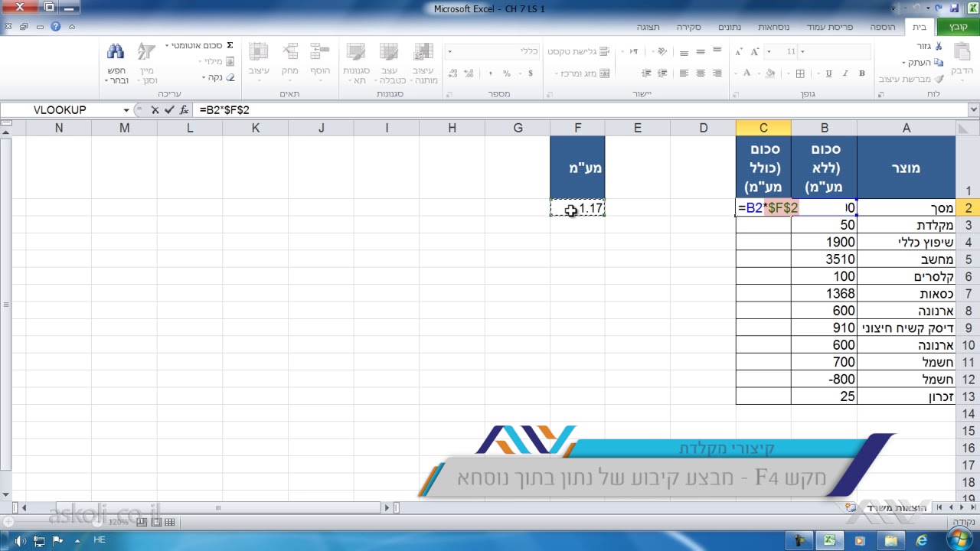
Task: Click the Copy (העתק) button
Action: [922, 63]
